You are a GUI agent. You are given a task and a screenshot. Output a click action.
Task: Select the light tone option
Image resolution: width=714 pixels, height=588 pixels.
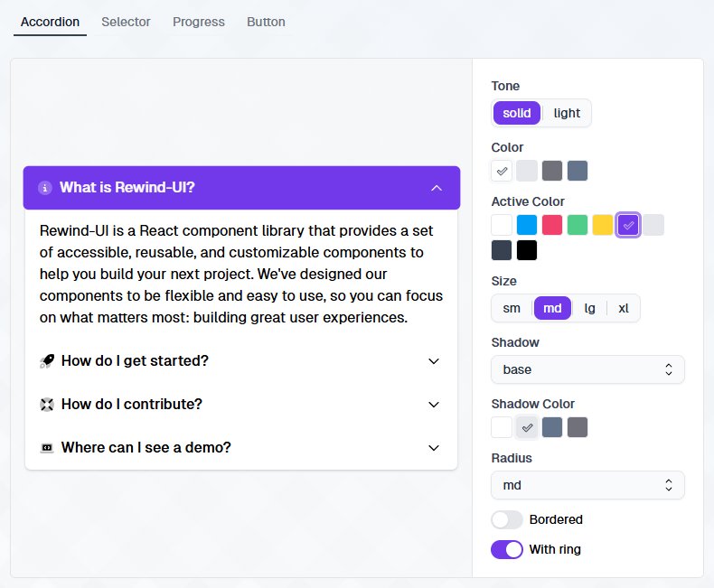click(x=567, y=113)
